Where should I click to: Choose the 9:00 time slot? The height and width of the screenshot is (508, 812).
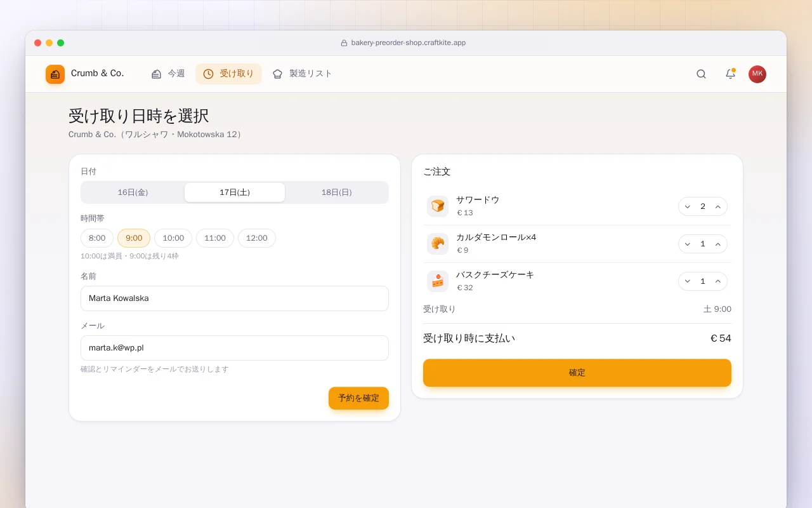click(134, 238)
